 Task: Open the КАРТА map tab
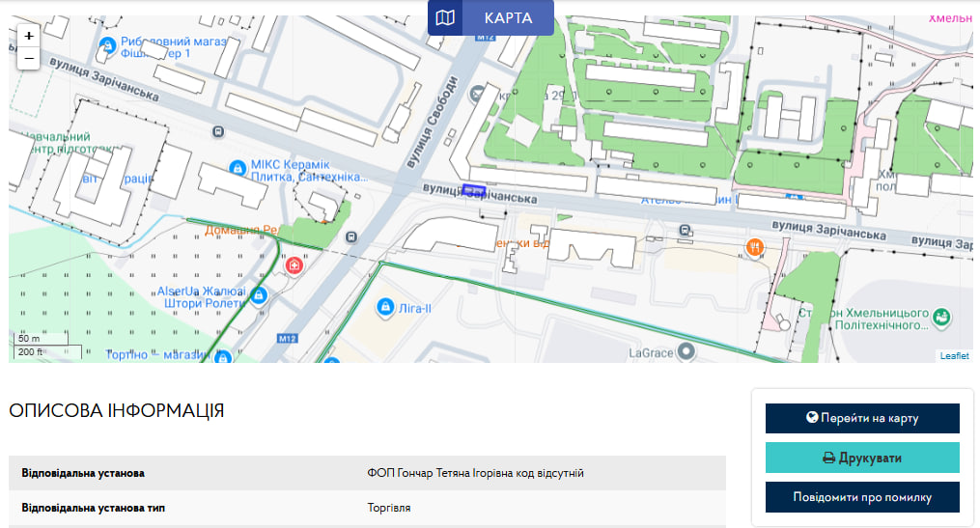490,17
